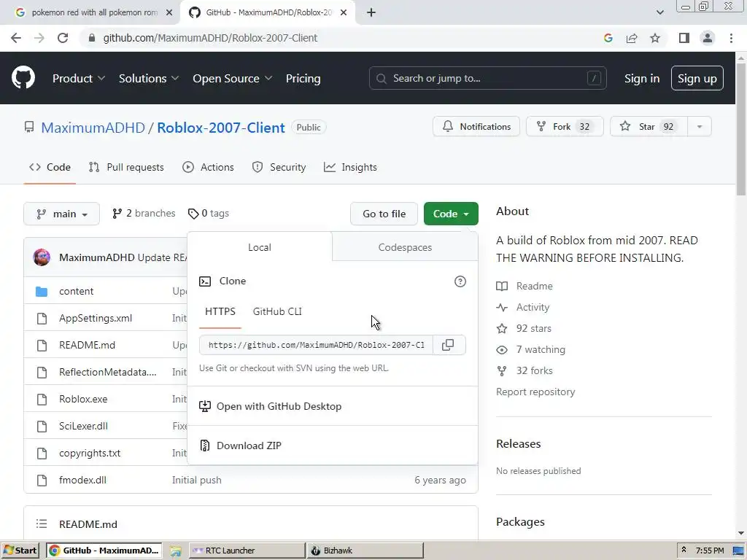Click the browser address bar URL

210,38
